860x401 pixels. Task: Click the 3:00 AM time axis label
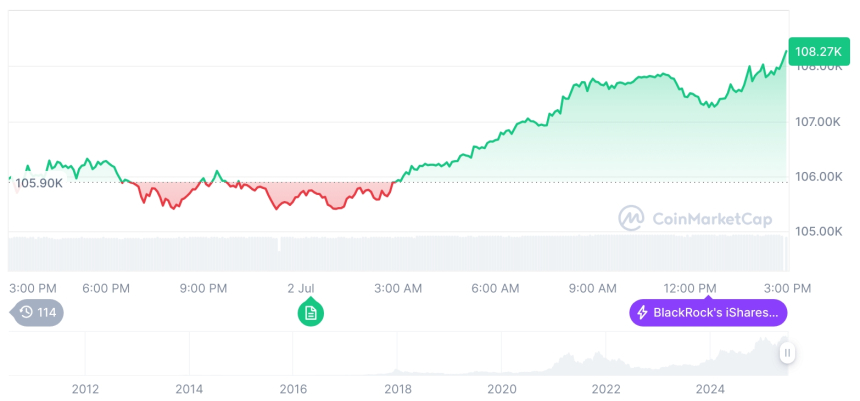[x=398, y=288]
